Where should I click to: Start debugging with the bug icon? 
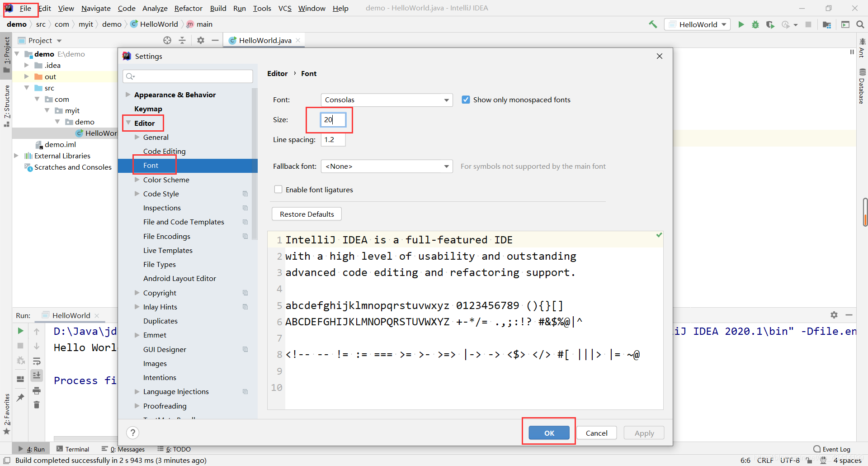click(755, 24)
